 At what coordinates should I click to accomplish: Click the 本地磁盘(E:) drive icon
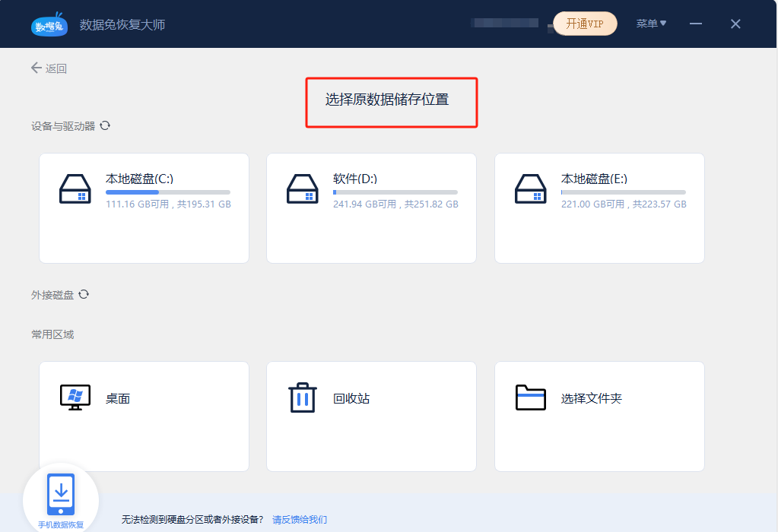(x=530, y=189)
